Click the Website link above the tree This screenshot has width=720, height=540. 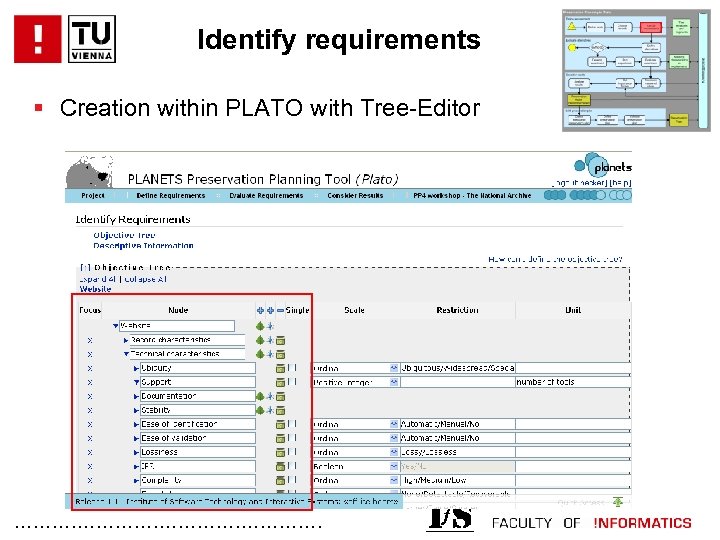96,289
